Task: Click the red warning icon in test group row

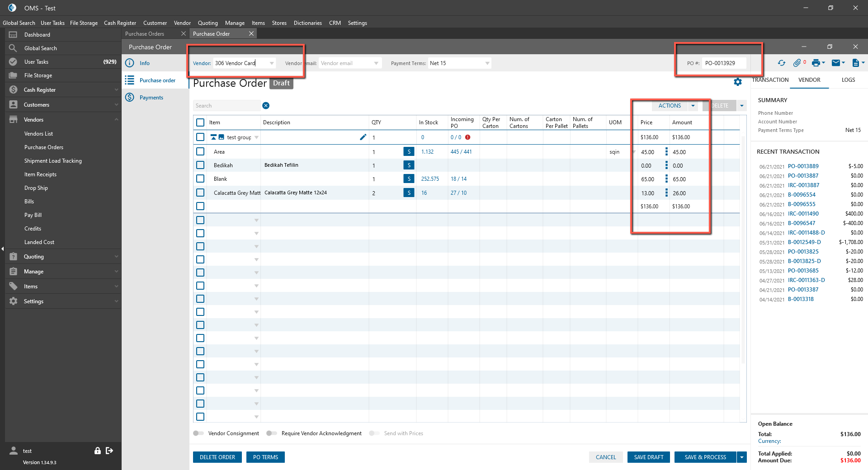Action: [x=468, y=137]
